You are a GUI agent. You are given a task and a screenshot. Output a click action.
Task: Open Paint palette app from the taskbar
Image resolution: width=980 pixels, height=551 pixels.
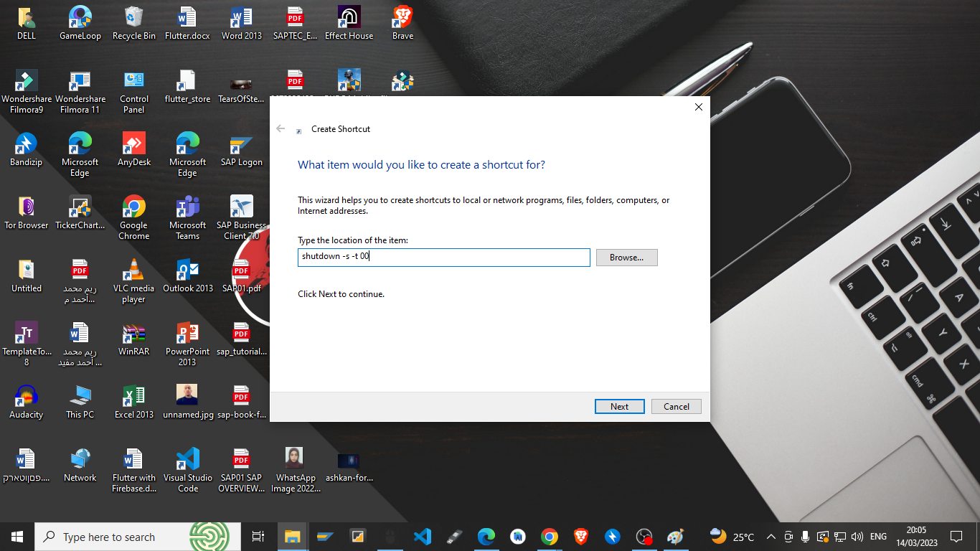tap(675, 537)
